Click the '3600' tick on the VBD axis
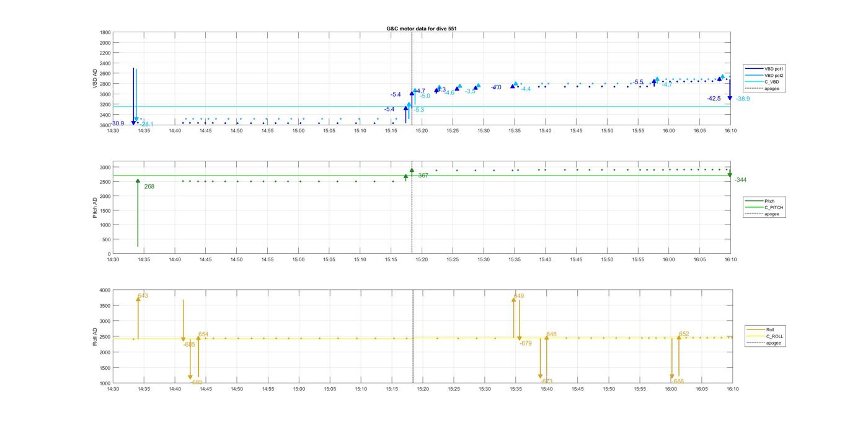 coord(105,125)
